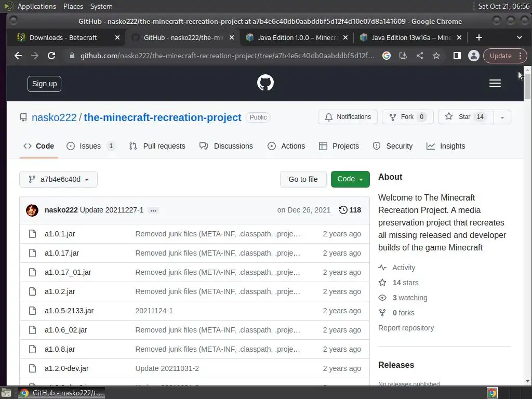Click the Notifications button
This screenshot has height=399, width=532.
point(348,117)
